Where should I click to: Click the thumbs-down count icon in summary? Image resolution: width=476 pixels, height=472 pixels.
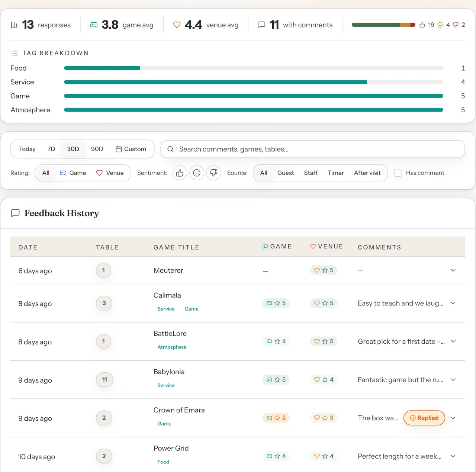pyautogui.click(x=456, y=25)
